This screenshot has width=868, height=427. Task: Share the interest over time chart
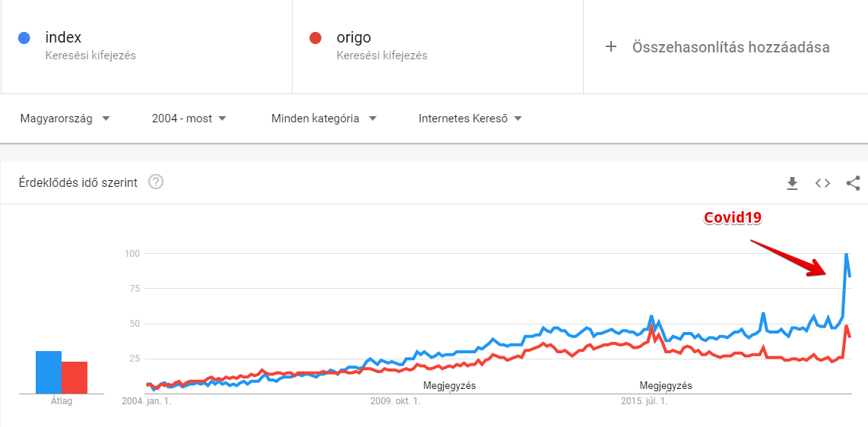click(x=853, y=183)
